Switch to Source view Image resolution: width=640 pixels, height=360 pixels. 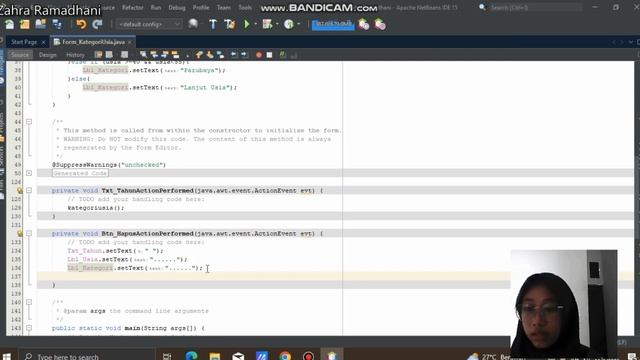20,55
